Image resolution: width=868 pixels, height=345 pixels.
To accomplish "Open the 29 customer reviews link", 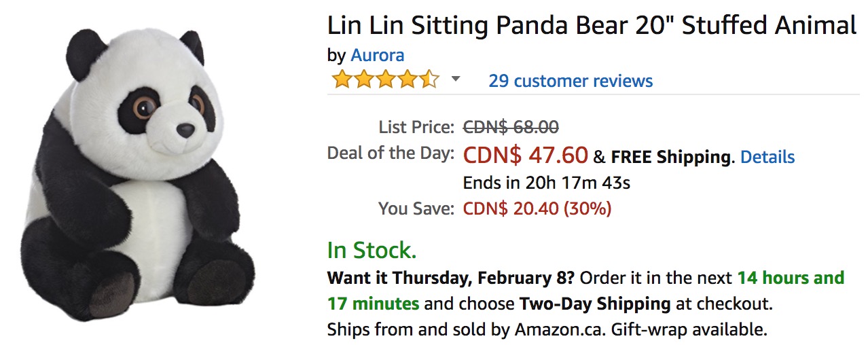I will (x=571, y=81).
